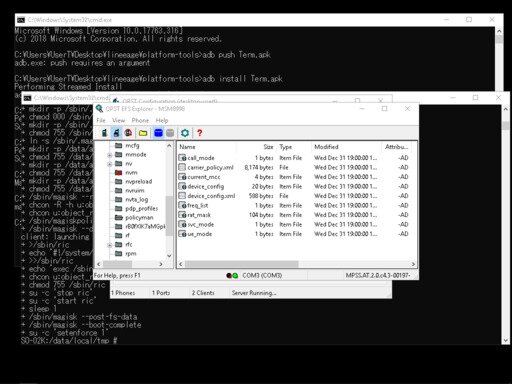Click the 'For Help, press F1' status text
Image resolution: width=512 pixels, height=384 pixels.
117,276
